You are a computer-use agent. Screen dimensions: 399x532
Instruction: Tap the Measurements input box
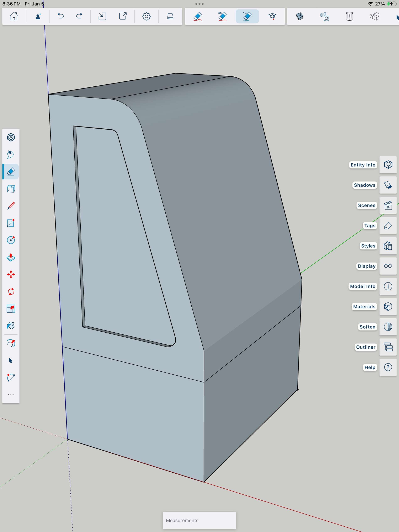(199, 520)
